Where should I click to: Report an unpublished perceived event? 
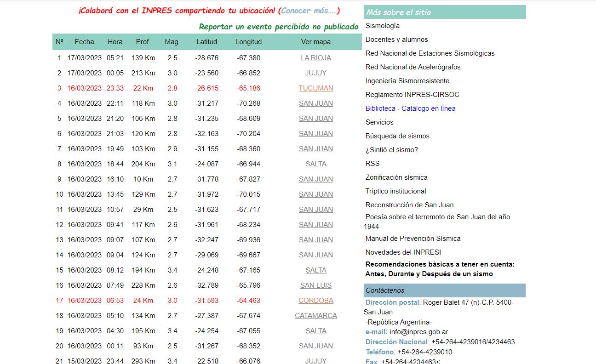[278, 27]
